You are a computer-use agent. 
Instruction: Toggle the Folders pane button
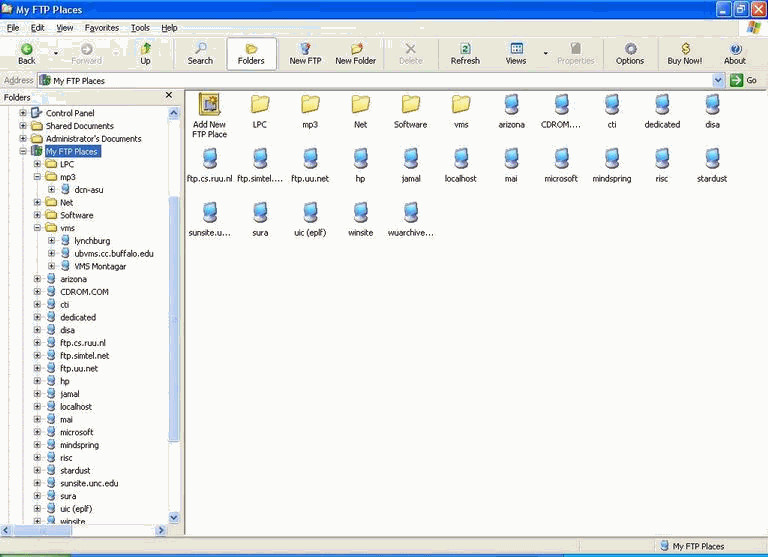click(x=251, y=54)
